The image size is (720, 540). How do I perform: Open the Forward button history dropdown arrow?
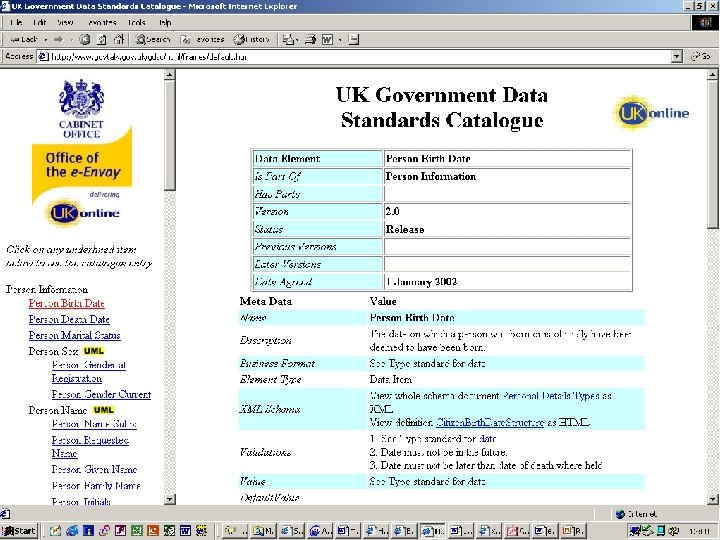tap(71, 40)
